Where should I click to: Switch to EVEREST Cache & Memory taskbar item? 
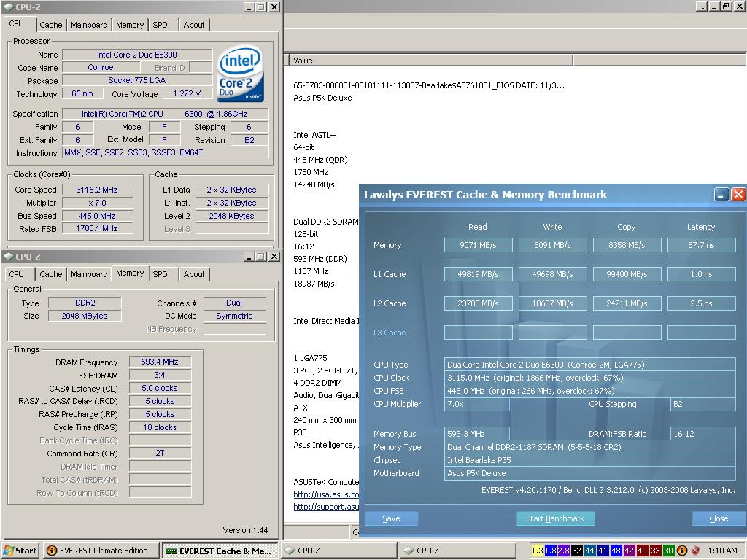pos(220,551)
